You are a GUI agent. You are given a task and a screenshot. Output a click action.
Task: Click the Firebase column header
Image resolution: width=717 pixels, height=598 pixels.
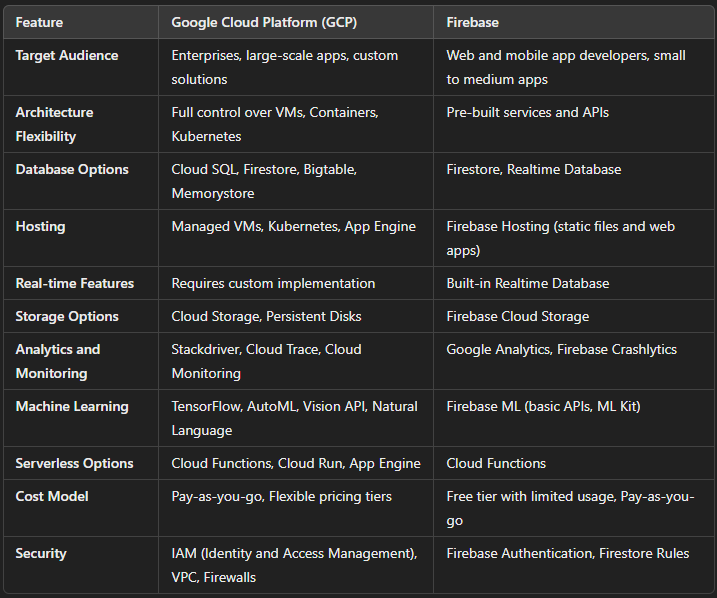[474, 21]
